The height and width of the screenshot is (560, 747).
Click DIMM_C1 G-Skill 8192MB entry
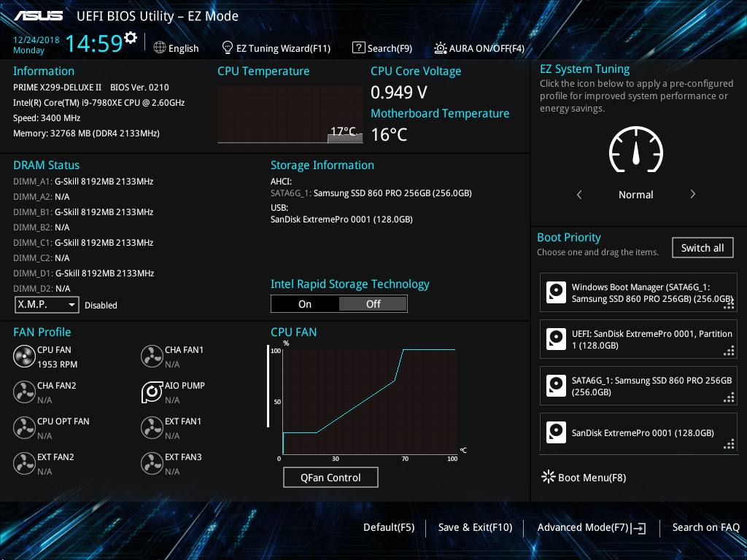click(83, 242)
